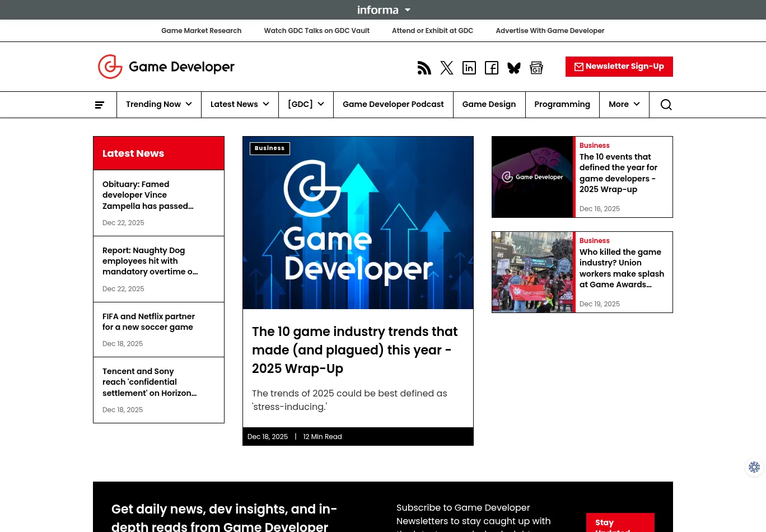Expand the [GDC] section chevron

click(320, 104)
